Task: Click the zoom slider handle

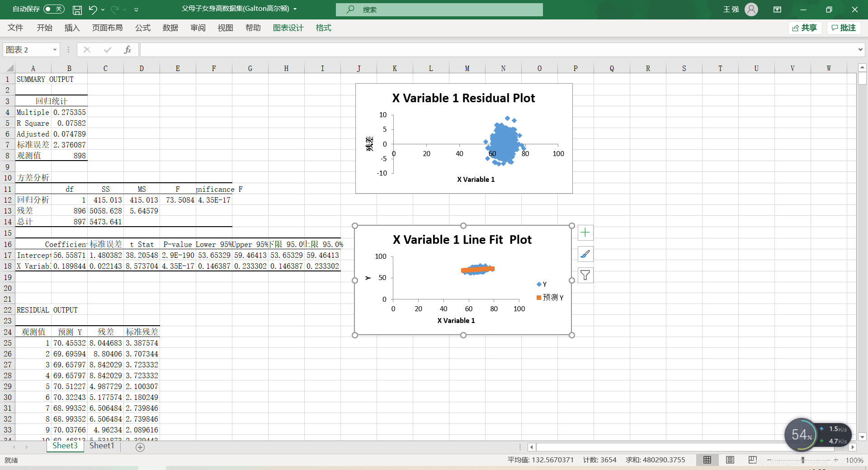Action: pyautogui.click(x=803, y=460)
